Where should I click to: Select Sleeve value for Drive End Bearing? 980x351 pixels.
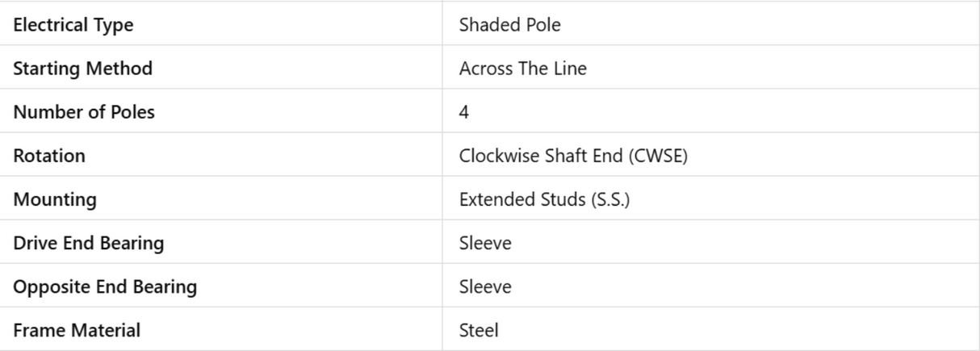(x=485, y=243)
